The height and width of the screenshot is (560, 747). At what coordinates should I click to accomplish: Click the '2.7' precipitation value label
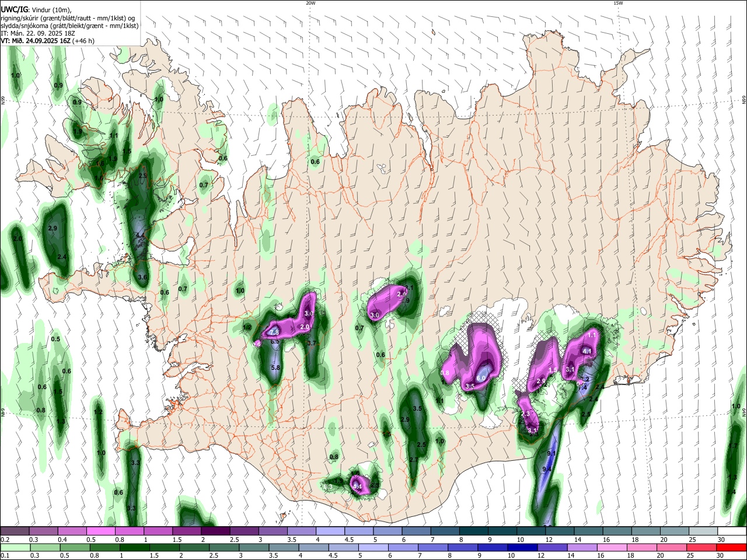coord(414,460)
